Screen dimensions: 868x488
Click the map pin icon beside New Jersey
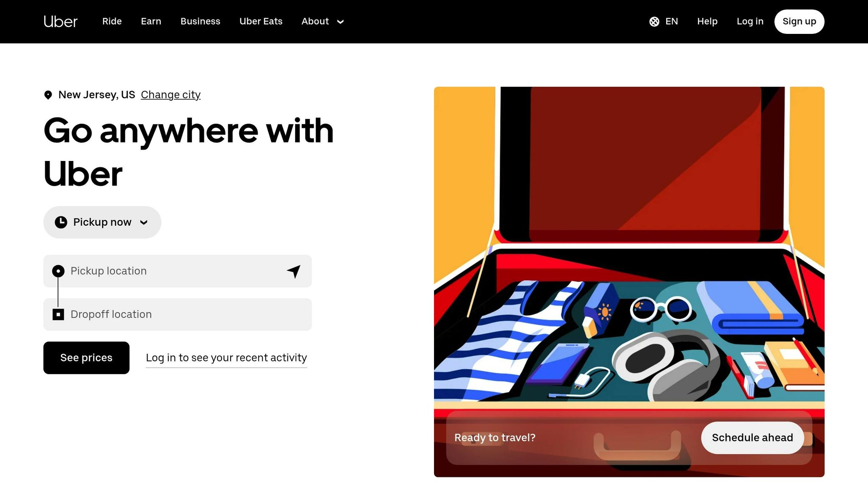(x=48, y=95)
